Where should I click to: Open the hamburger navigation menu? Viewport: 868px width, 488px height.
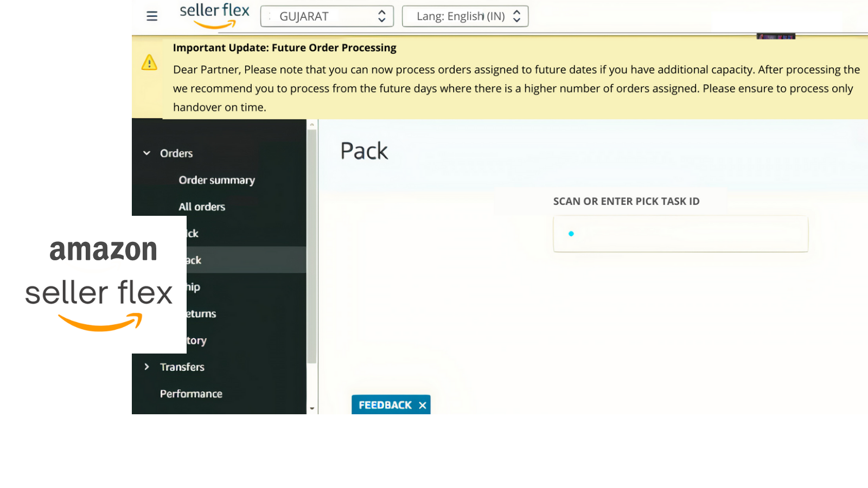tap(152, 16)
